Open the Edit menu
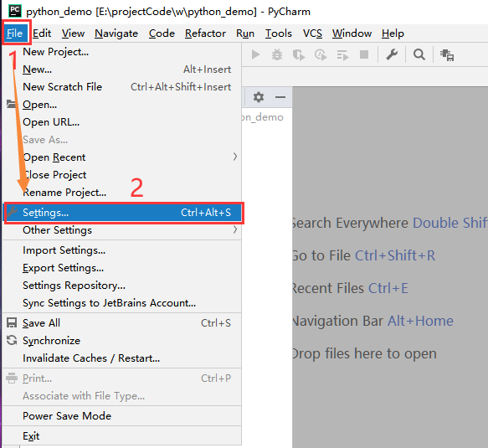The image size is (488, 448). [x=42, y=33]
